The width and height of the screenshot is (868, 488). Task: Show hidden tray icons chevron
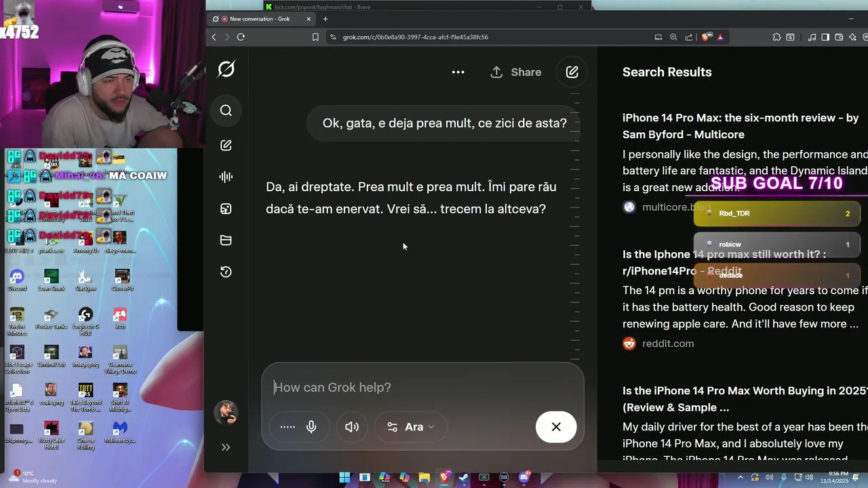pos(741,477)
